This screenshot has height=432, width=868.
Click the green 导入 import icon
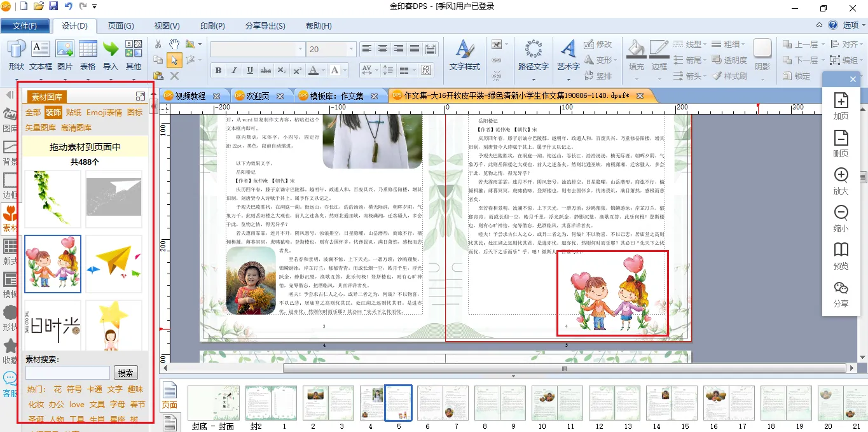pos(111,55)
